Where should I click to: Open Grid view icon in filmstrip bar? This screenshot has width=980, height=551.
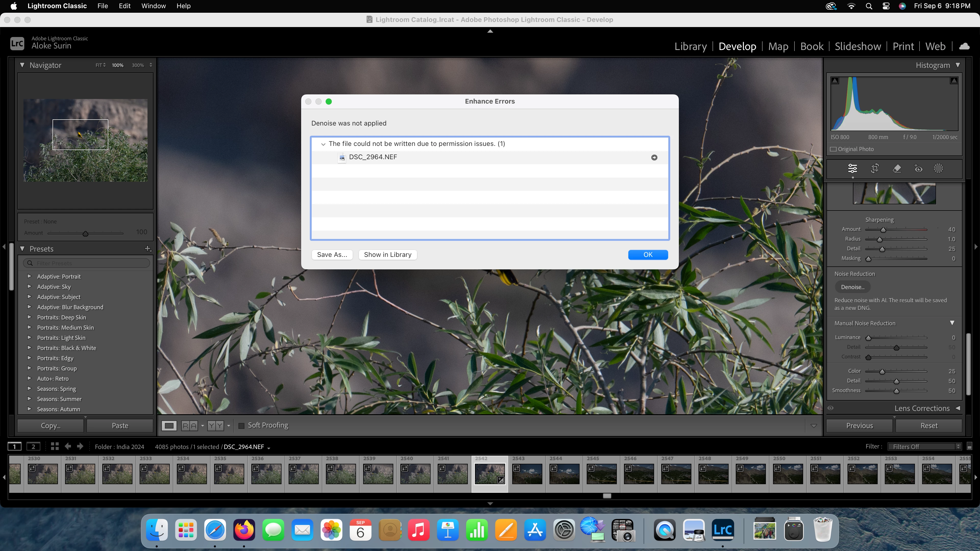[55, 446]
